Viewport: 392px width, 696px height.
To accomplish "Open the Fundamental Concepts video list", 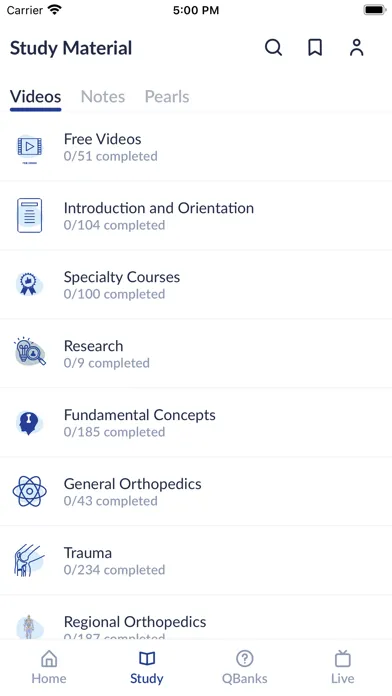I will tap(196, 422).
